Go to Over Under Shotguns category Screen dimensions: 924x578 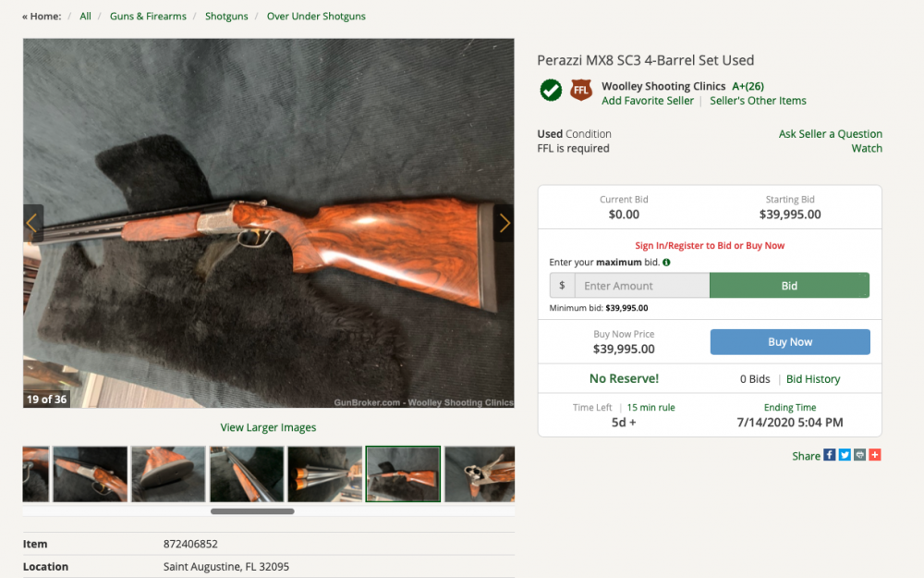(x=316, y=17)
